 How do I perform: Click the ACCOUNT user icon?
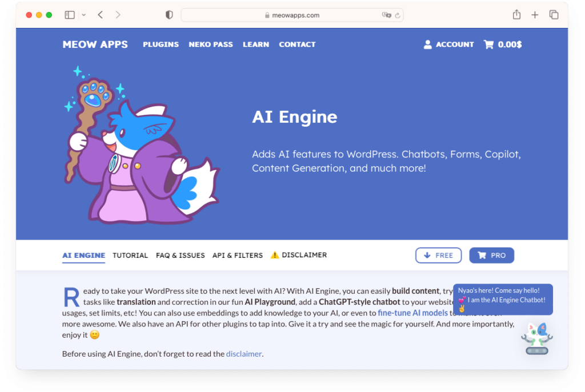(x=428, y=45)
